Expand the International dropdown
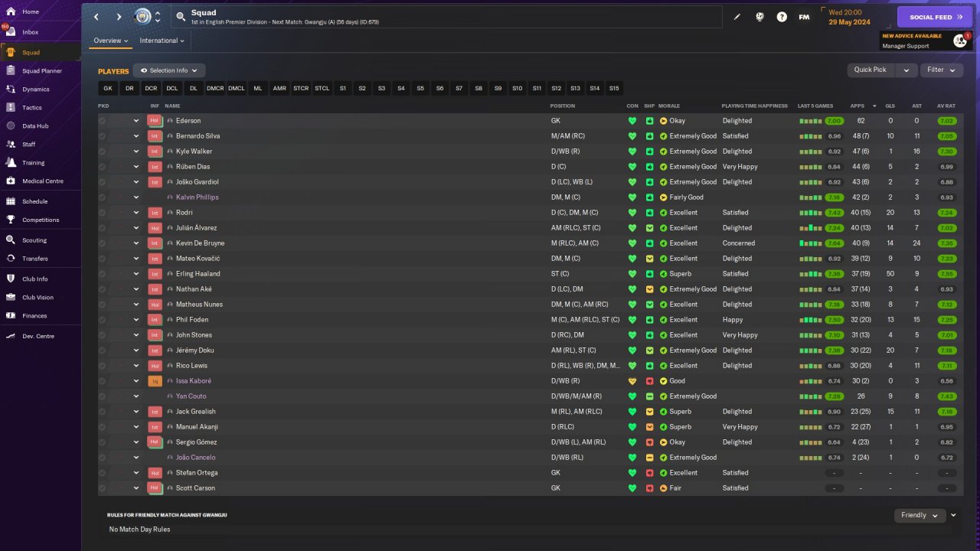Screen dimensions: 980x551 pos(162,41)
